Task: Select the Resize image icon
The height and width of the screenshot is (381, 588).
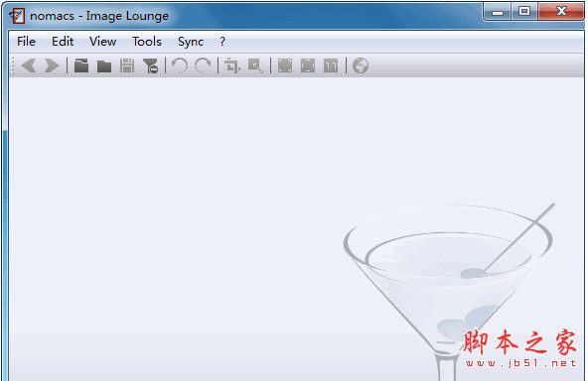Action: pyautogui.click(x=255, y=65)
